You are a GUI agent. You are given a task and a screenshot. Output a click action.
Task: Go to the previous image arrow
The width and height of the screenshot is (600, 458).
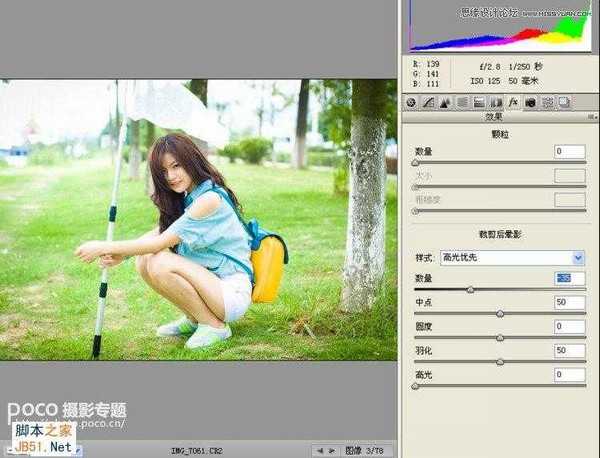click(x=319, y=449)
